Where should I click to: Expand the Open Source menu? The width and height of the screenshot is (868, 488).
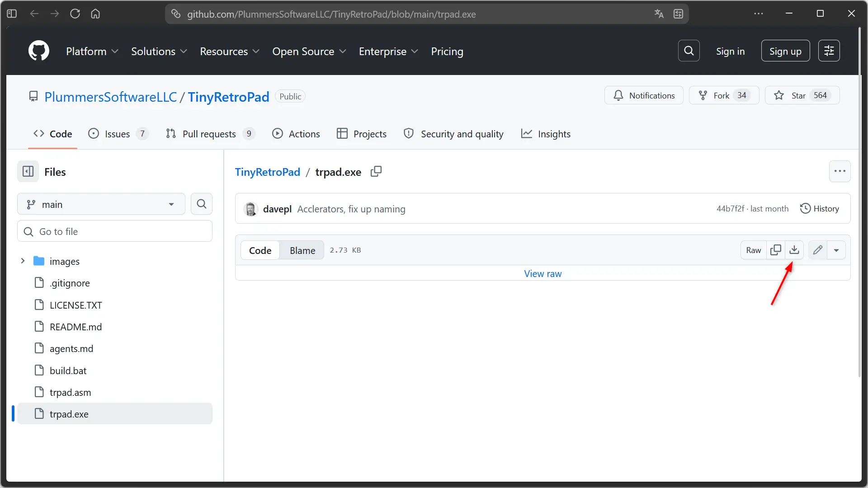tap(309, 52)
